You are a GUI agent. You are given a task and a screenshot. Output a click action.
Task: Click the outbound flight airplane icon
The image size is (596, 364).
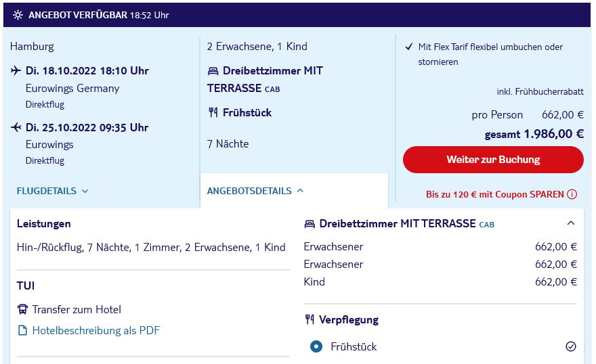pos(16,70)
